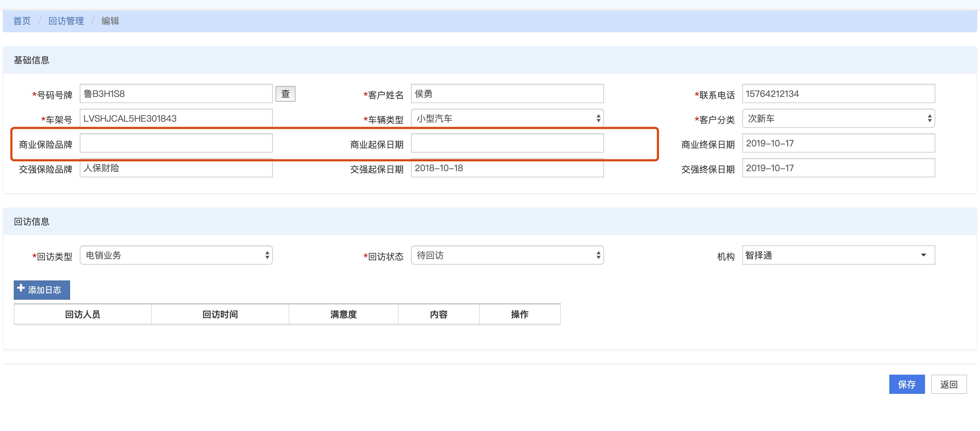Click the 回访时间 column header

[x=220, y=314]
